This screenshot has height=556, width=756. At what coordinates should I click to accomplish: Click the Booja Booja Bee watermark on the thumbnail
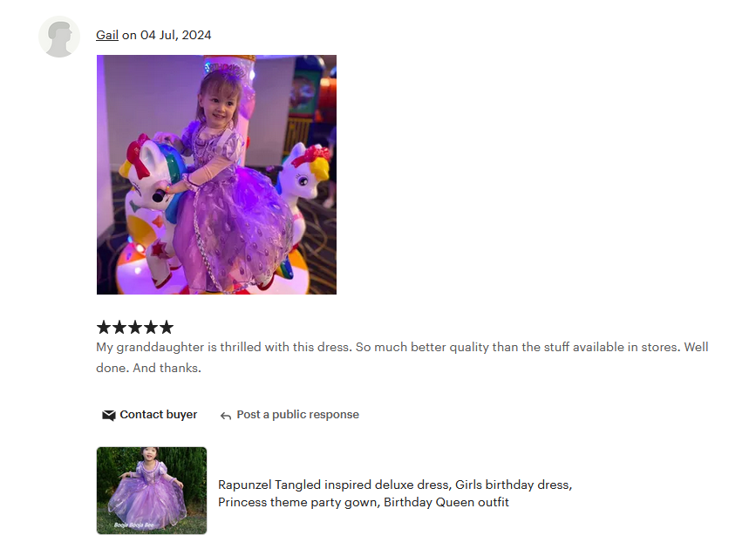click(x=133, y=525)
